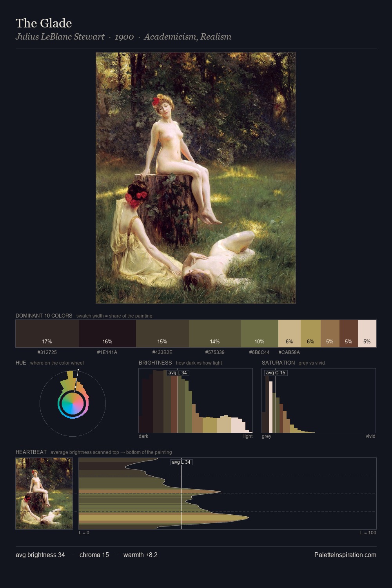
Task: Click the 'avg L 34' heartbeat chart label
Action: [181, 462]
